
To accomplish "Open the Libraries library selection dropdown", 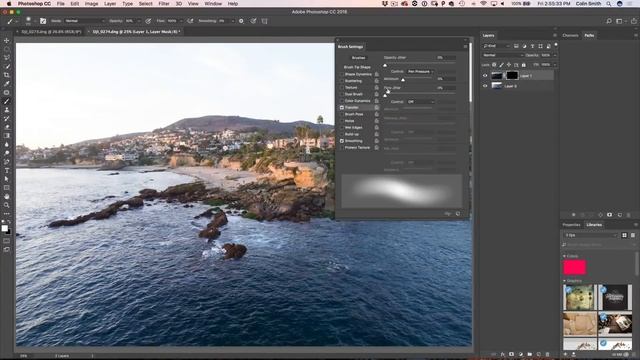I will 591,235.
